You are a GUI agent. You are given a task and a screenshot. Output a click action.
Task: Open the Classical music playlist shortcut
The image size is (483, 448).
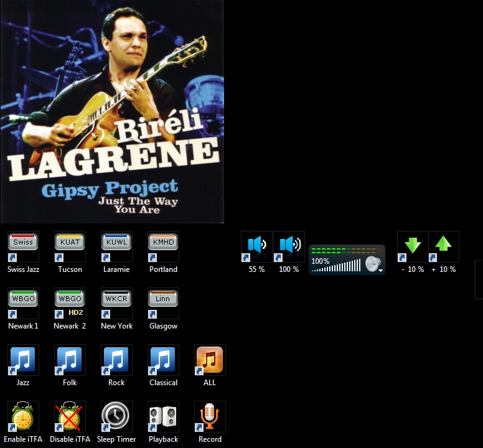[x=163, y=360]
